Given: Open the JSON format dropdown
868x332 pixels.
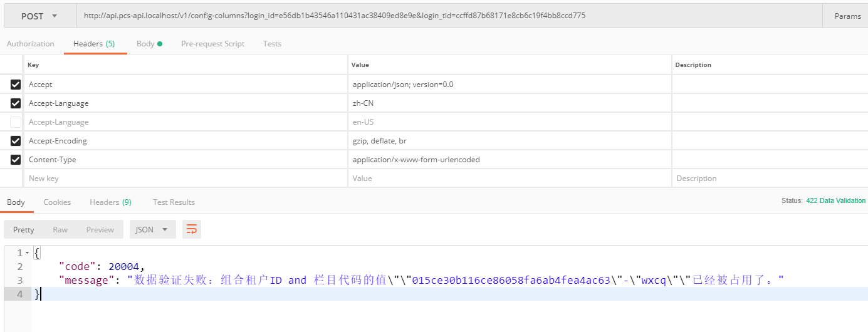Looking at the screenshot, I should [x=152, y=229].
